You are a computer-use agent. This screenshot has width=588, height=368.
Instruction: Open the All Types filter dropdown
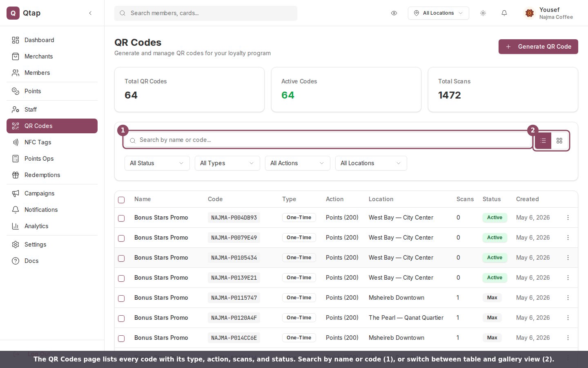click(x=227, y=163)
